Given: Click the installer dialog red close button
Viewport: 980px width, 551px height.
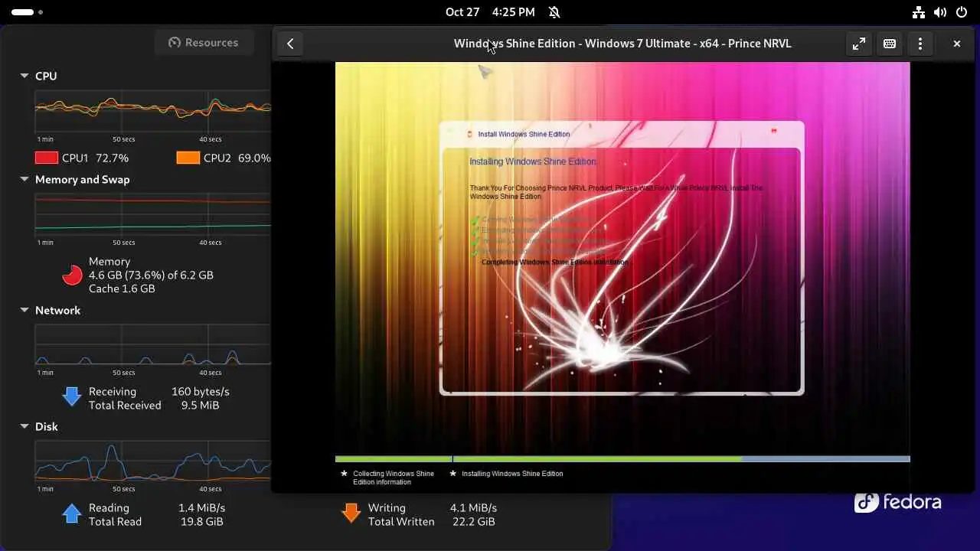Looking at the screenshot, I should [774, 132].
